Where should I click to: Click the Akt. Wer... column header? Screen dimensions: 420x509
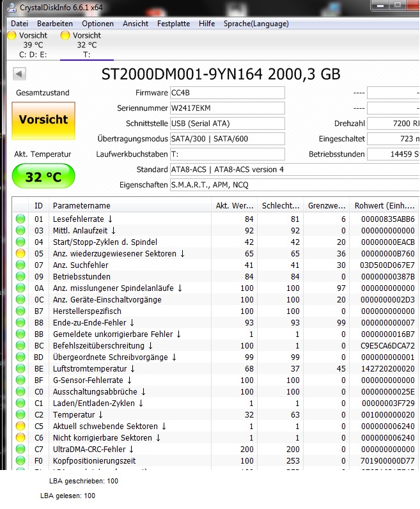pyautogui.click(x=235, y=206)
